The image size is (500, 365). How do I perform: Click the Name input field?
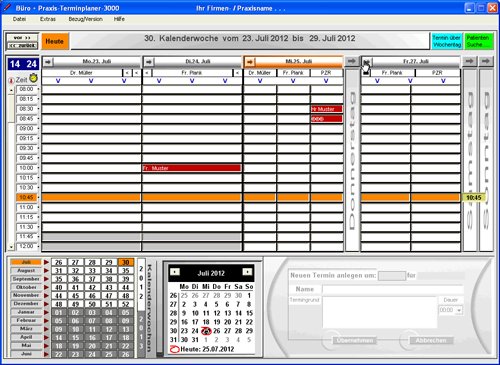(393, 290)
